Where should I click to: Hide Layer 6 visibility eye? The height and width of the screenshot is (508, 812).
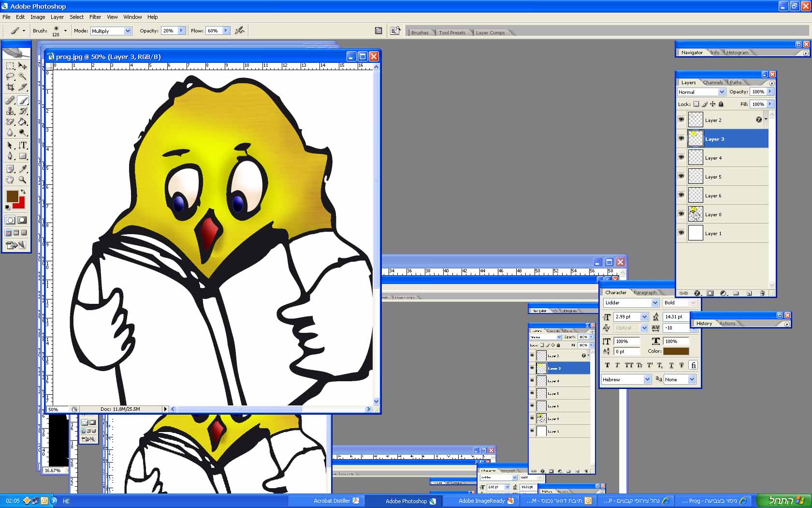(681, 195)
